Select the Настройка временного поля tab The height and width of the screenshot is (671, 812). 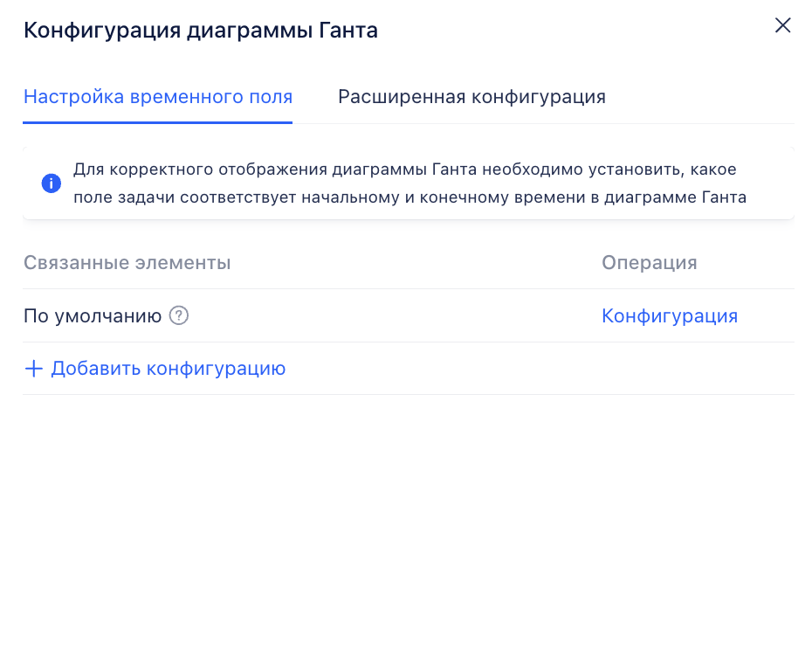158,97
